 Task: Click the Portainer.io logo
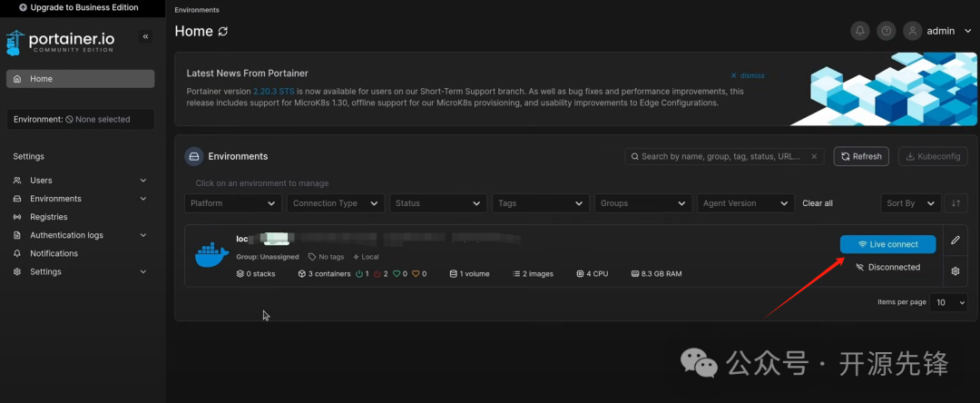coord(60,42)
